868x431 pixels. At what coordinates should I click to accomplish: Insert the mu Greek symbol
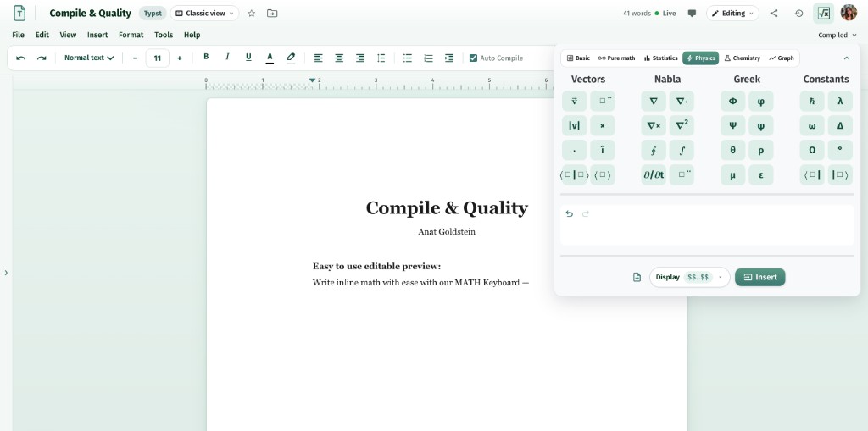(x=733, y=174)
